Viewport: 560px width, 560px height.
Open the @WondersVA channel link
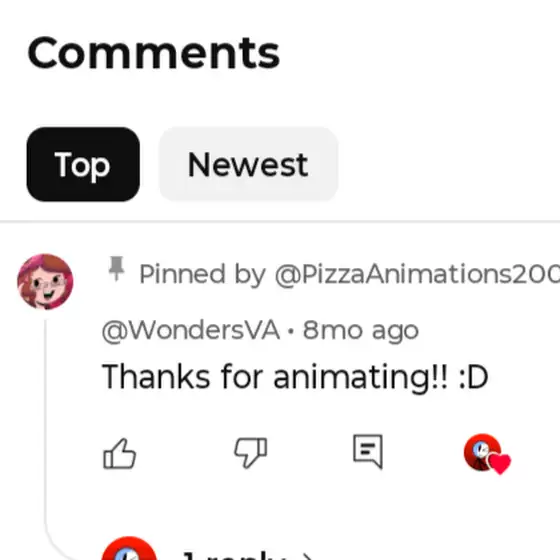(x=191, y=330)
